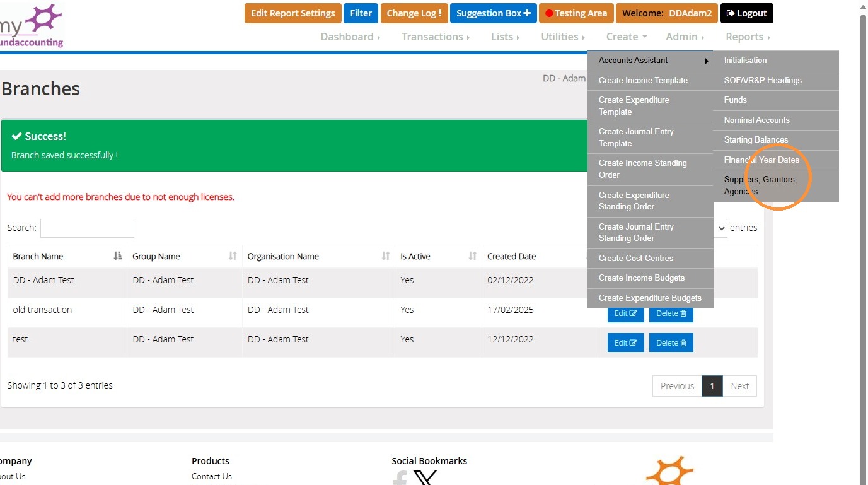Image resolution: width=868 pixels, height=485 pixels.
Task: Click the Edit Report Settings button
Action: pyautogui.click(x=293, y=13)
